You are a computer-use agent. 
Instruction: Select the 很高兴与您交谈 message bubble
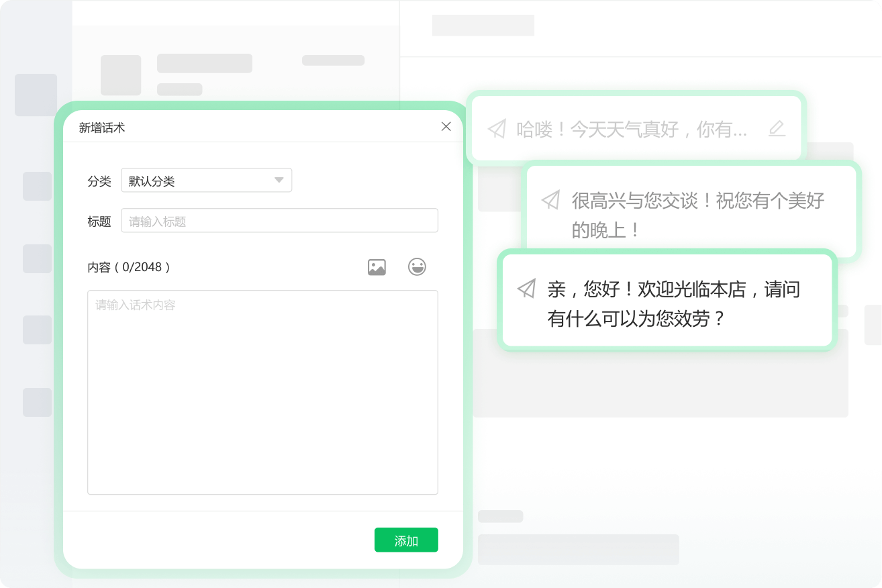691,211
